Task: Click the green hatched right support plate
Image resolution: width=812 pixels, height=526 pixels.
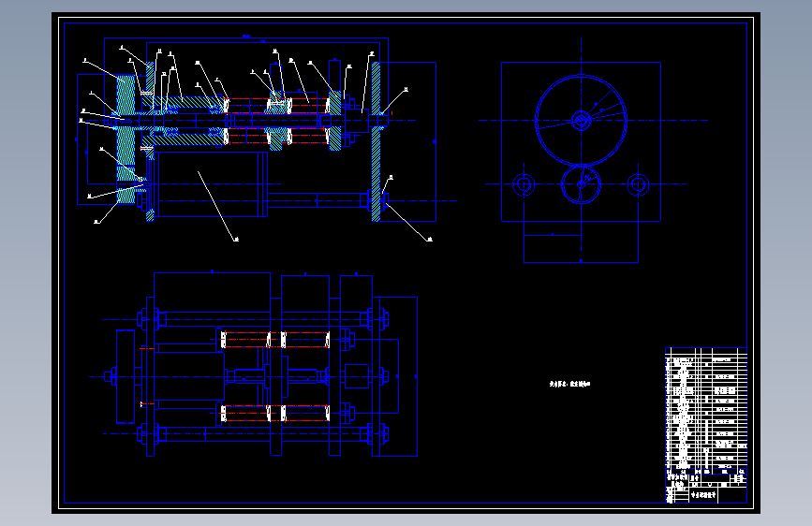Action: 376,142
